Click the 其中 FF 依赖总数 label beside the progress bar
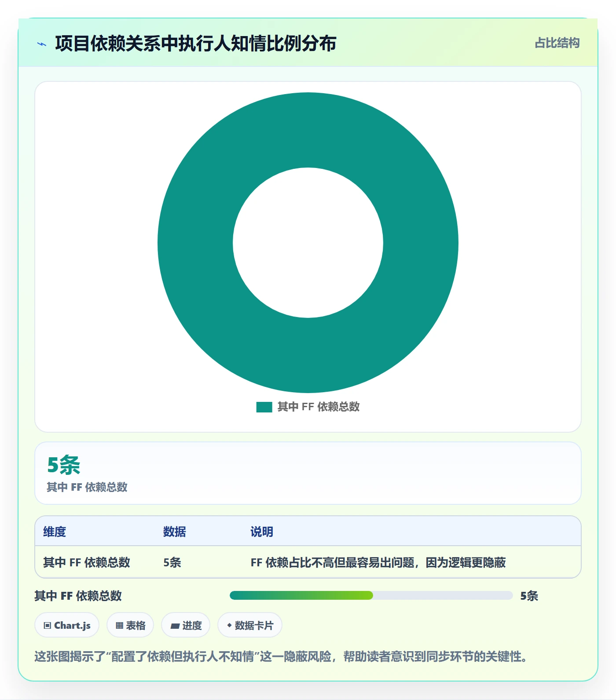Viewport: 616px width, 700px height. pos(78,596)
